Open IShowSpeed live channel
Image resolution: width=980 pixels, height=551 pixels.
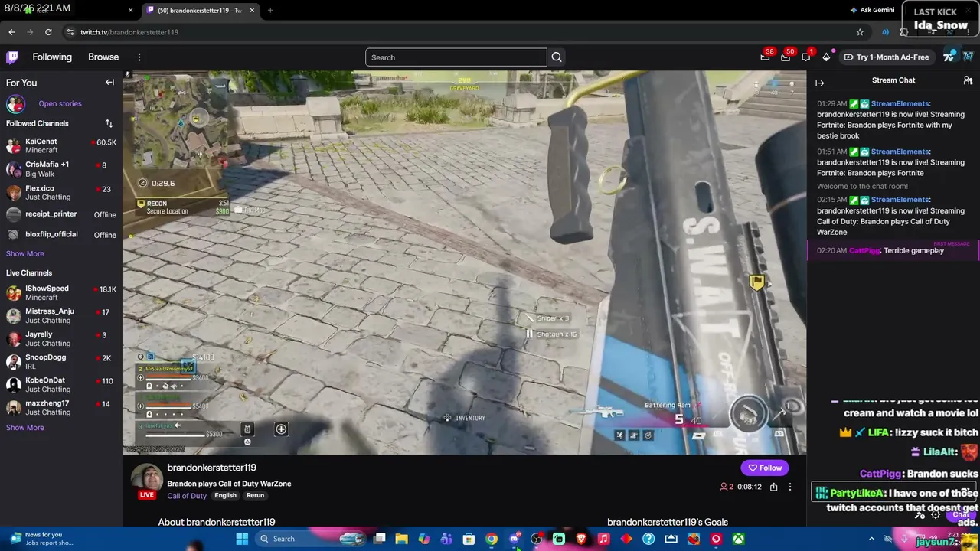pos(61,293)
